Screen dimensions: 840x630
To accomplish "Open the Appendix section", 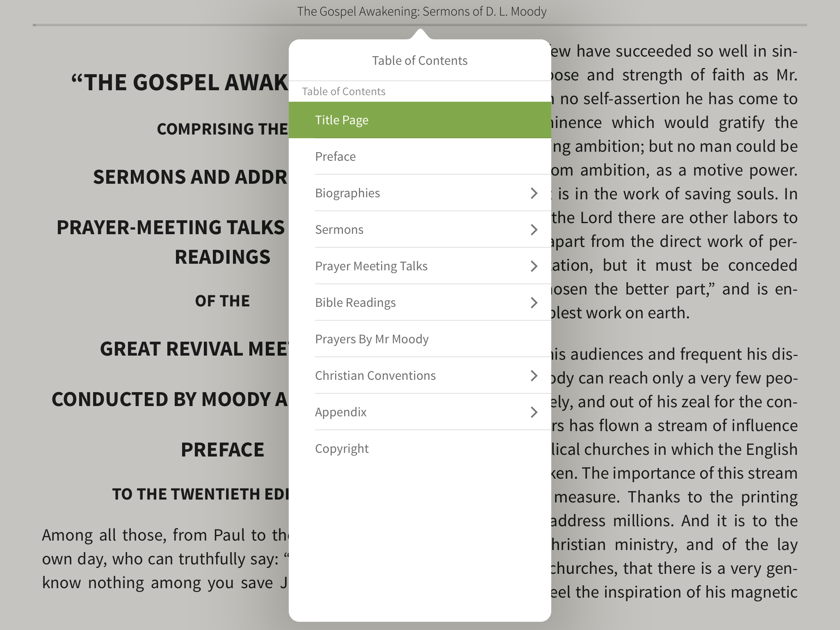I will pyautogui.click(x=420, y=412).
